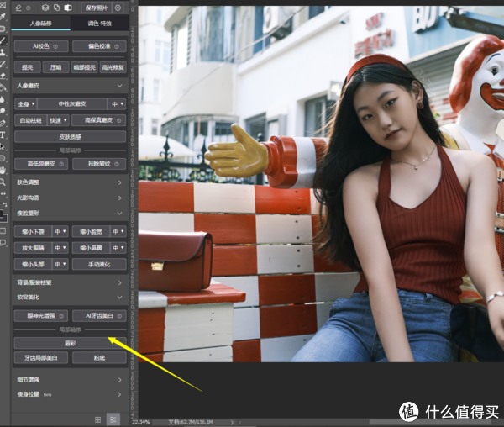Click the settings gear beside 保存照片
Viewport: 504px width, 427px height.
tap(117, 8)
